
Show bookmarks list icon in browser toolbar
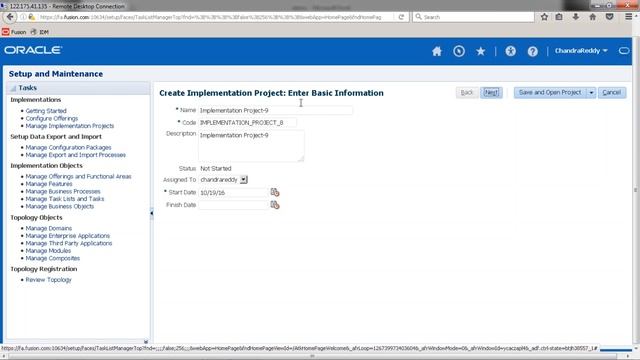coord(559,17)
